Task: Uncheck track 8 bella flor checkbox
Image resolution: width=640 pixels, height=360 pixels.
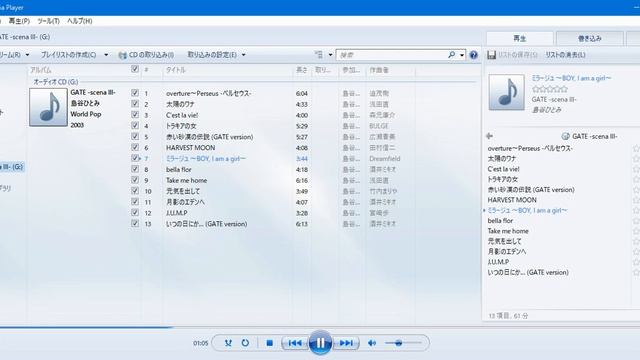Action: [135, 169]
